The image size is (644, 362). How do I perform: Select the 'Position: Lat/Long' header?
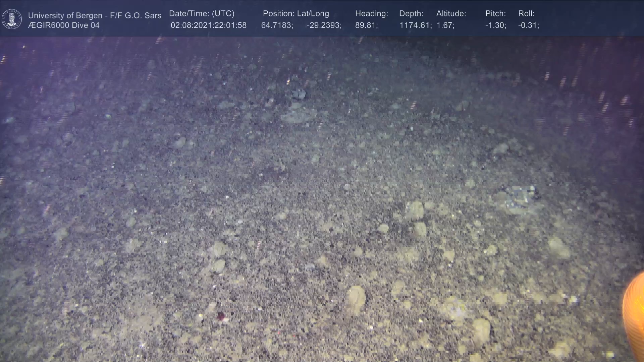pyautogui.click(x=296, y=14)
